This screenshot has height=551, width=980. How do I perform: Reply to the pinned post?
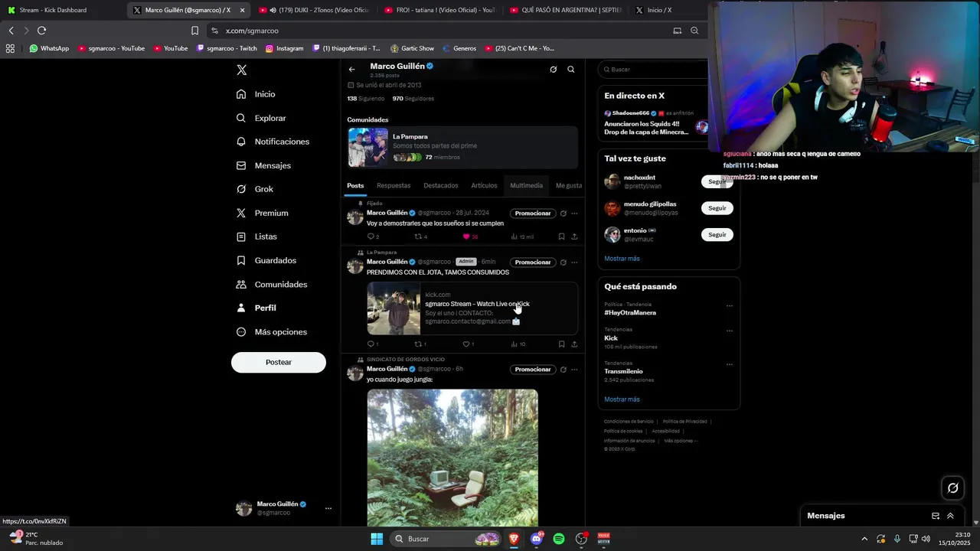[372, 237]
